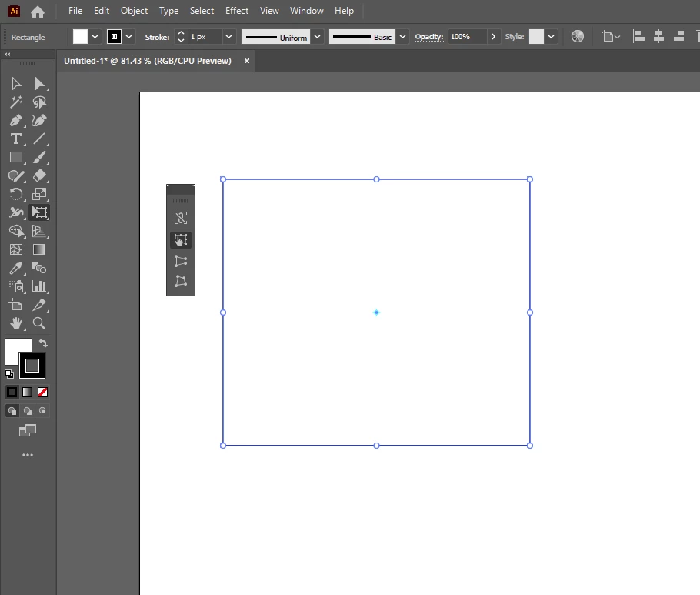Activate the Artboard tool

tap(16, 305)
